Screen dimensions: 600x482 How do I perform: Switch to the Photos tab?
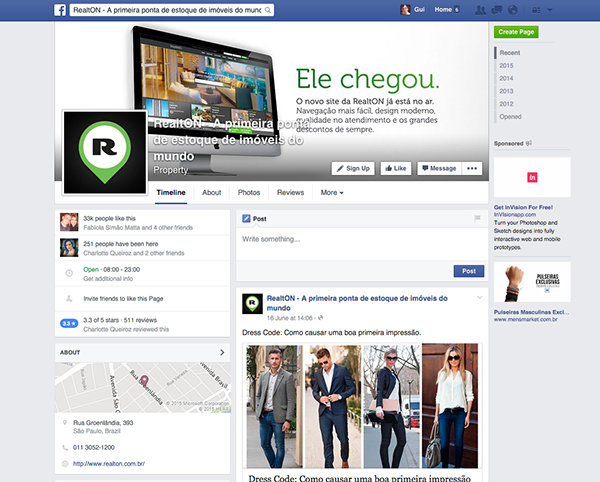point(249,192)
